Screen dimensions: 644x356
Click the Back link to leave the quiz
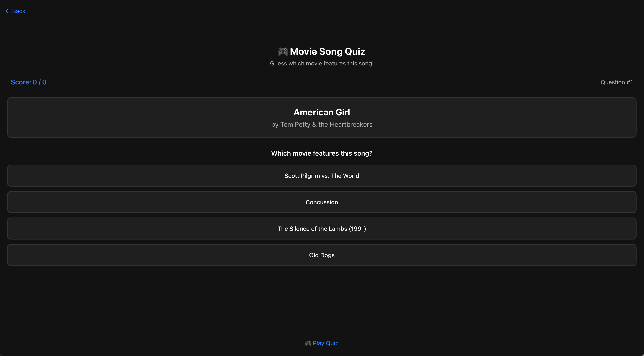tap(15, 11)
